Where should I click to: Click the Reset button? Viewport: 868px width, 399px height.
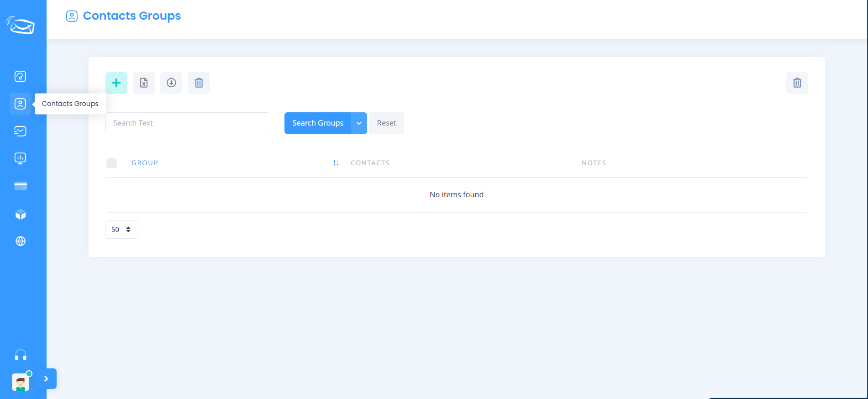(x=387, y=123)
